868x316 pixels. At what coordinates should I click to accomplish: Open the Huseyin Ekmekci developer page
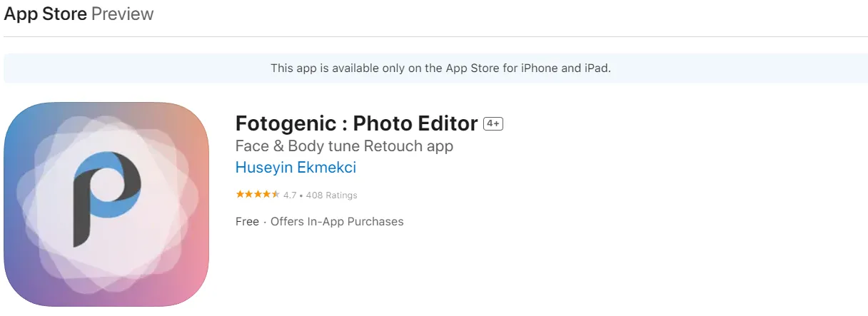(x=296, y=168)
